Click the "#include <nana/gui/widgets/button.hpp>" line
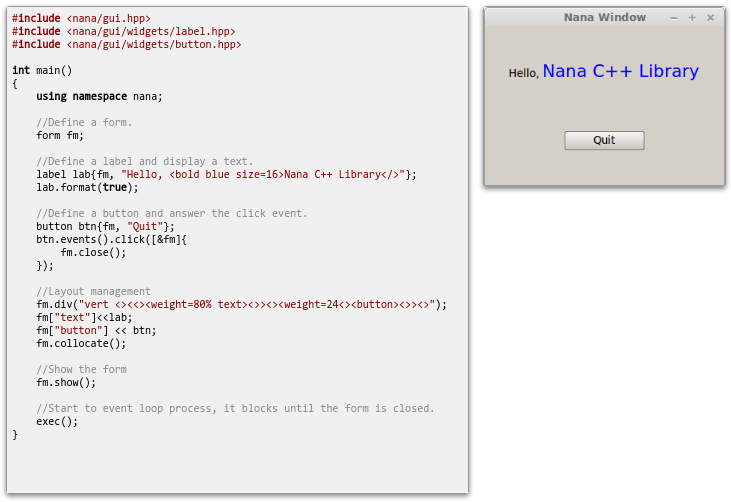The width and height of the screenshot is (731, 502). pyautogui.click(x=126, y=44)
